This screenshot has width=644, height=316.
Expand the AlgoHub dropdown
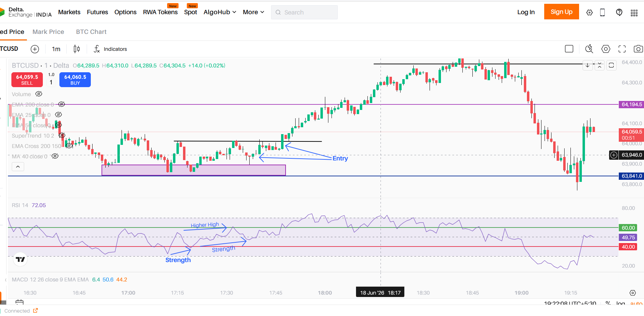[x=220, y=12]
